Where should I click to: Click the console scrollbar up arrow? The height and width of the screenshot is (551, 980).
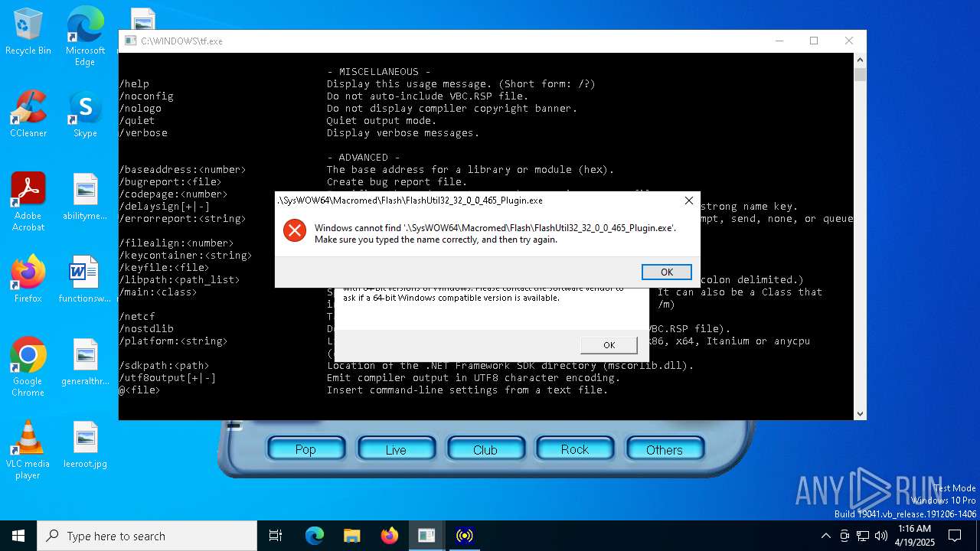coord(860,60)
